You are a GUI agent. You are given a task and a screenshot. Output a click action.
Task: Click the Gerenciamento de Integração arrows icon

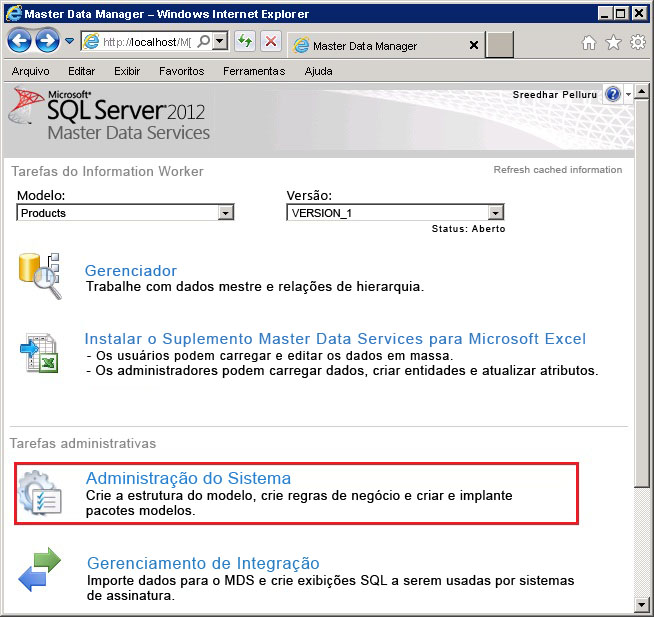[x=40, y=572]
